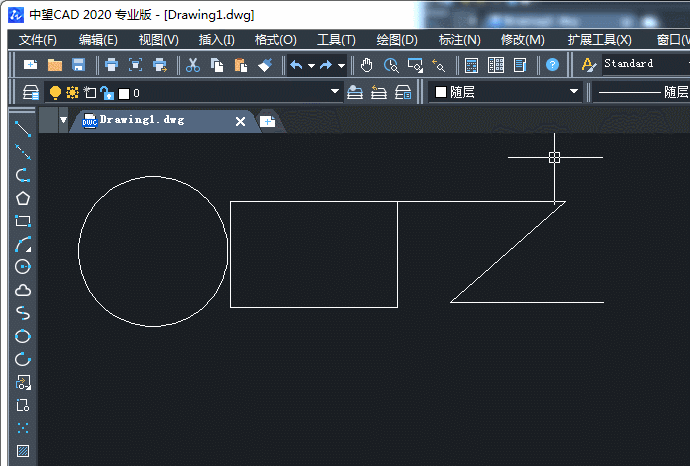This screenshot has width=690, height=466.
Task: Open a file using the folder icon
Action: coord(55,65)
